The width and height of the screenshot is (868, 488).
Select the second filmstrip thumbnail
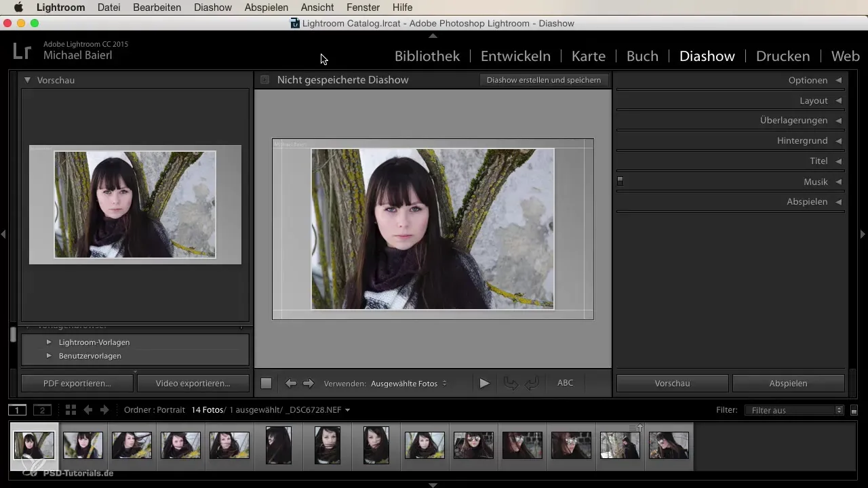point(83,445)
